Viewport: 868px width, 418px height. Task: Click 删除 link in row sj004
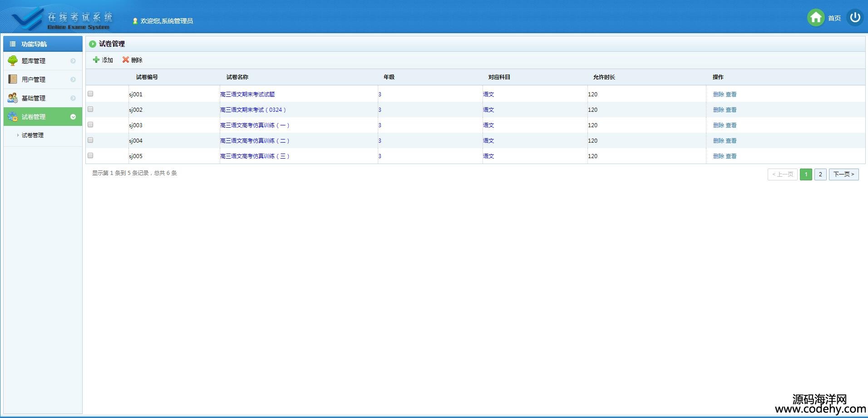(x=718, y=141)
